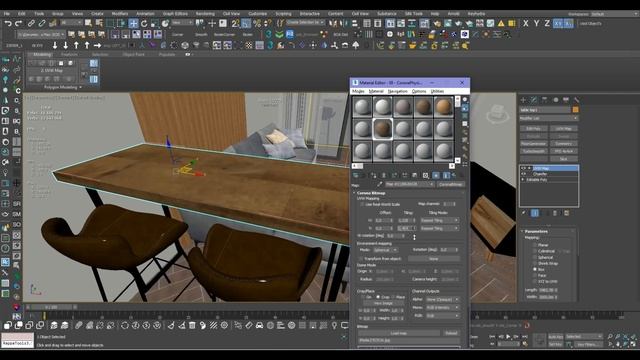Open Modes menu in Material Editor
This screenshot has width=640, height=360.
pyautogui.click(x=358, y=91)
